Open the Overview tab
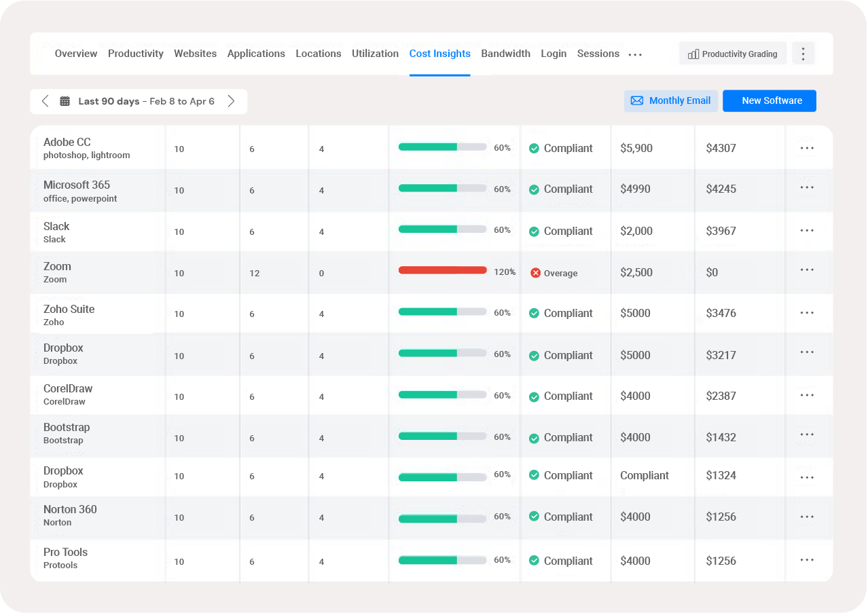Image resolution: width=868 pixels, height=613 pixels. click(76, 54)
